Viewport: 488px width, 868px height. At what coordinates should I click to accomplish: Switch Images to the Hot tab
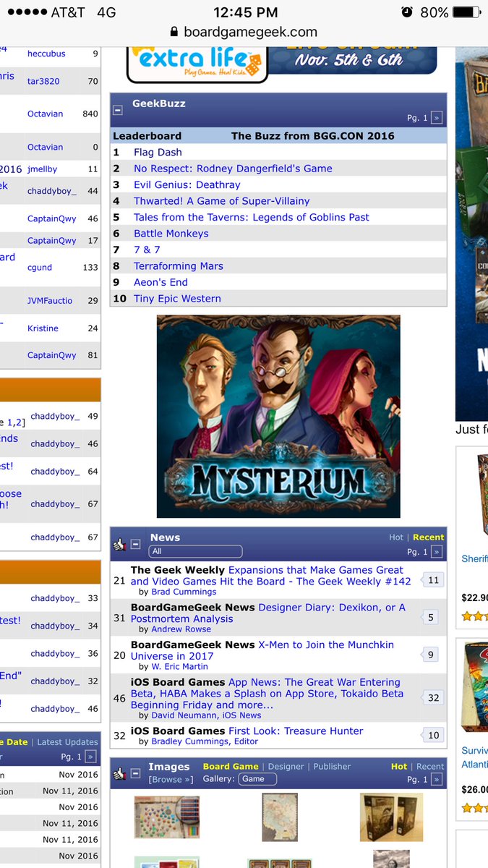click(399, 767)
